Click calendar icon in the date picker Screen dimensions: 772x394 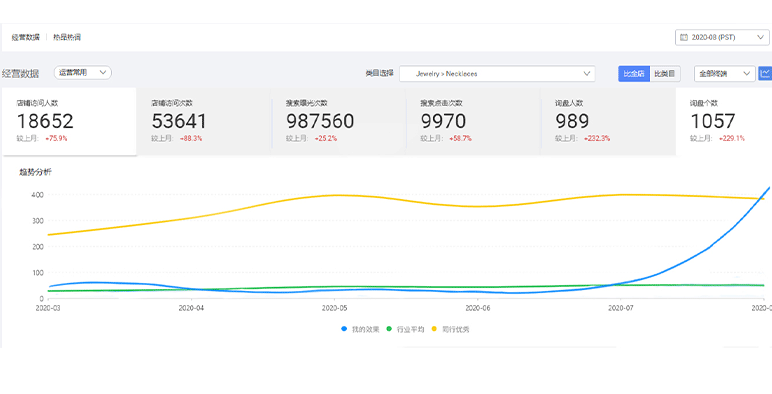[x=684, y=37]
